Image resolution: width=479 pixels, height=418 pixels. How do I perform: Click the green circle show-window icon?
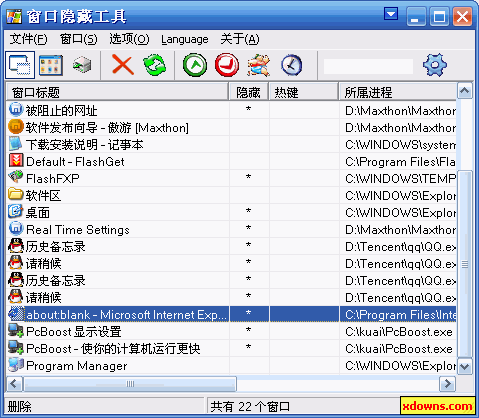[195, 65]
